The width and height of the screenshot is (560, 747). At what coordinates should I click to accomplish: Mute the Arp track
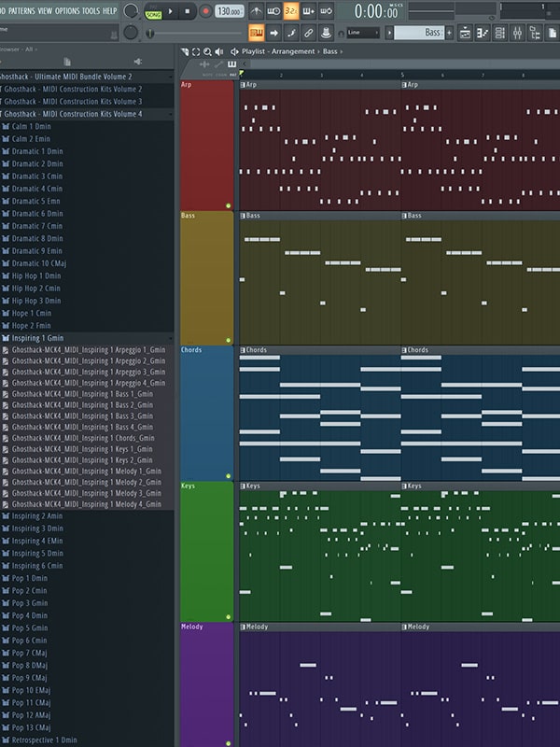(228, 205)
